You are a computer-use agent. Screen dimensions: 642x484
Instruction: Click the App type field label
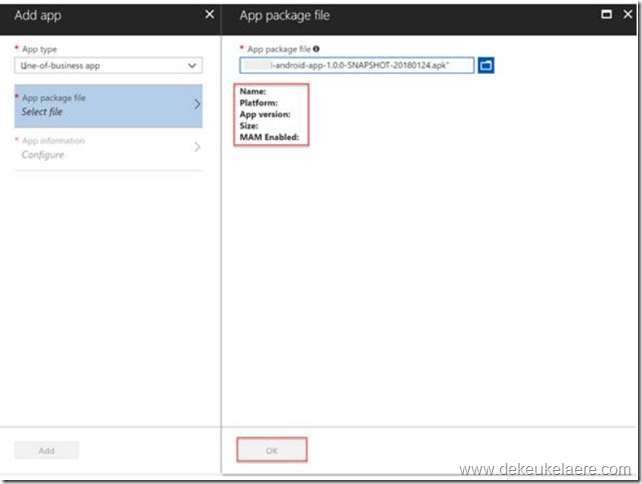[39, 49]
